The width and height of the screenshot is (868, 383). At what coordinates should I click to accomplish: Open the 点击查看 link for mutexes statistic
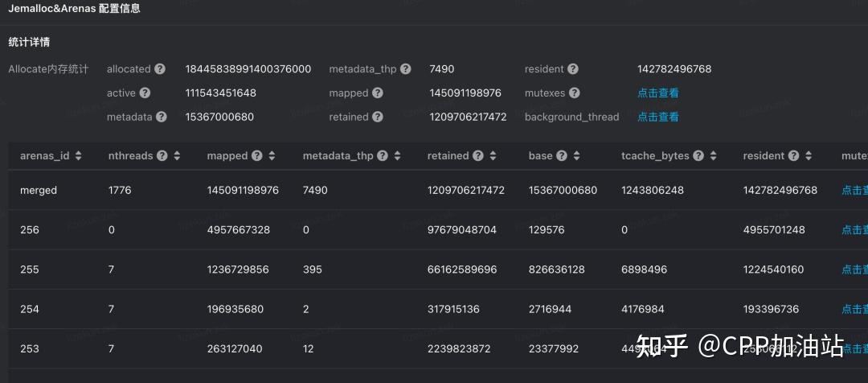point(657,93)
